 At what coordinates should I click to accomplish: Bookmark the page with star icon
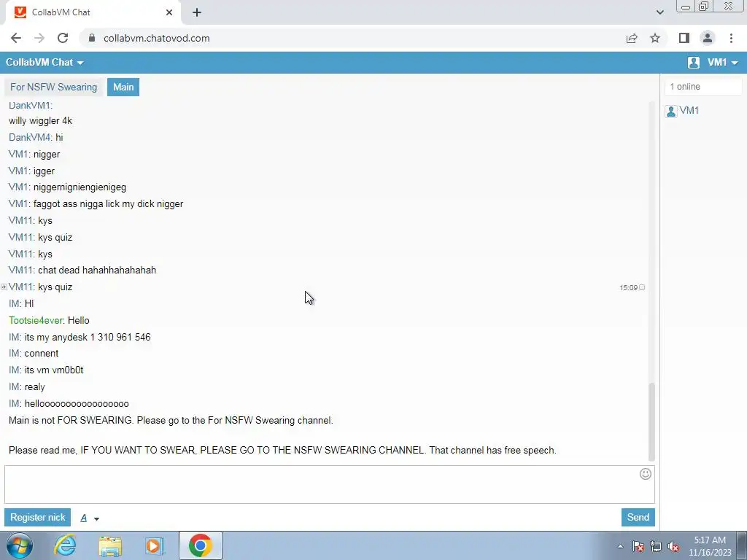[x=655, y=38]
